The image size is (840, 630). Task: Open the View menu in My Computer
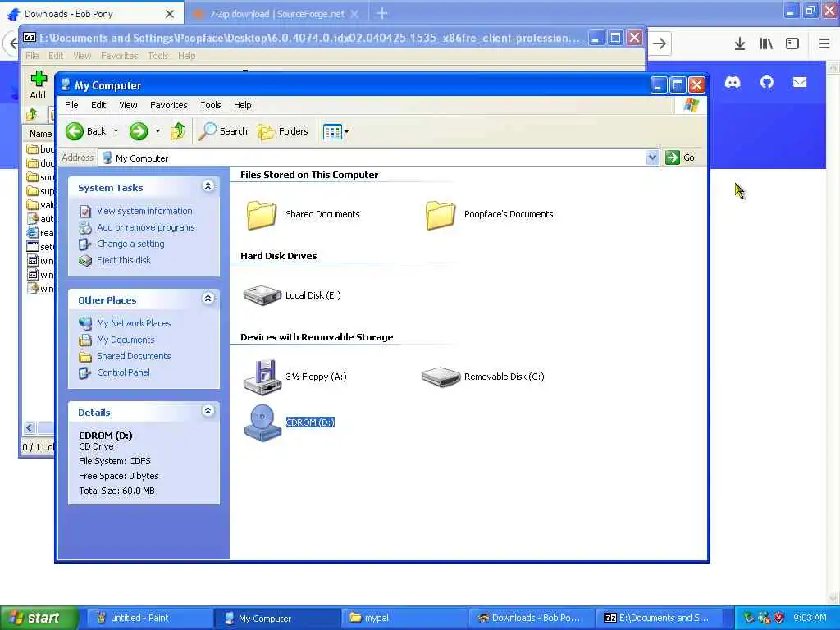[x=128, y=105]
